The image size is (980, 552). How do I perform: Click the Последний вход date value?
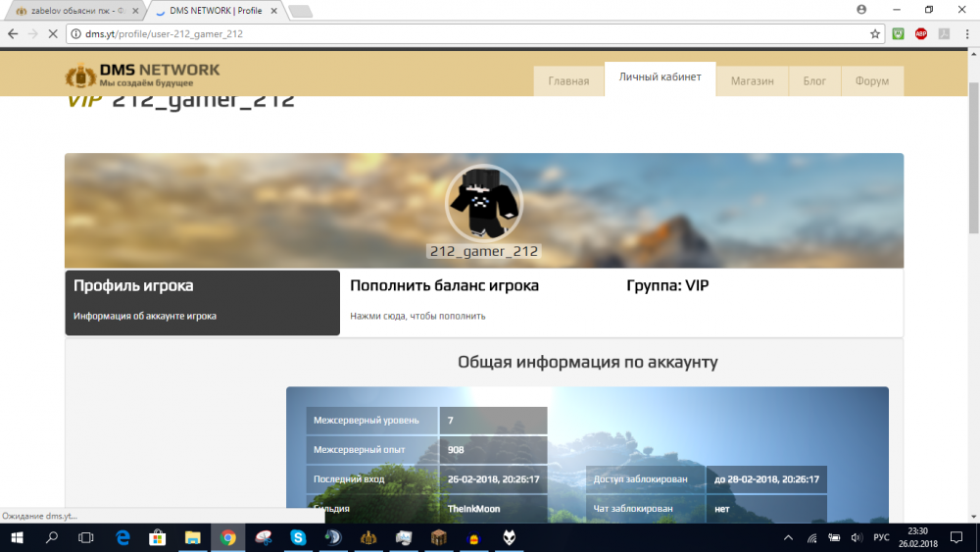pos(493,478)
